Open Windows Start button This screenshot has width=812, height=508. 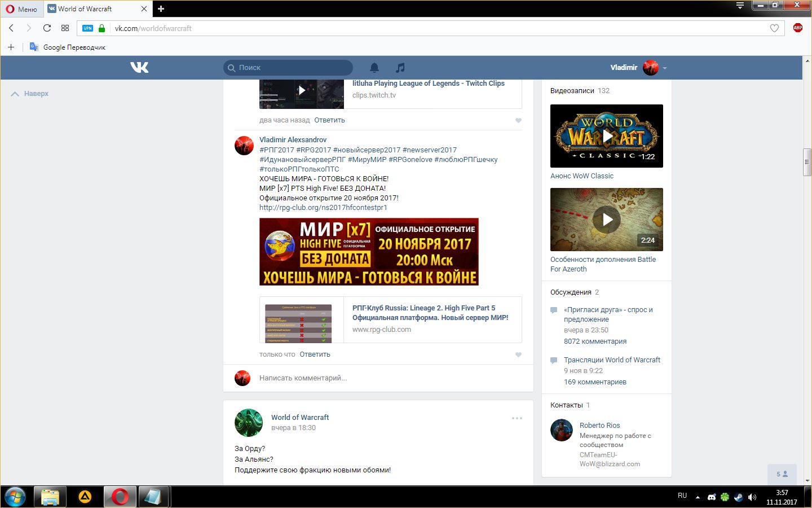(15, 497)
